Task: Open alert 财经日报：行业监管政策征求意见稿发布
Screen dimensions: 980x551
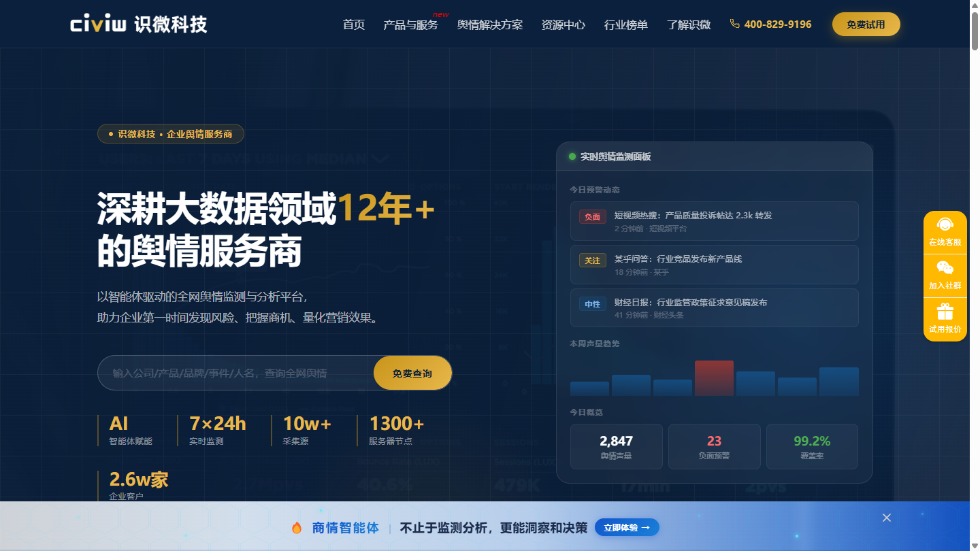Action: point(715,308)
